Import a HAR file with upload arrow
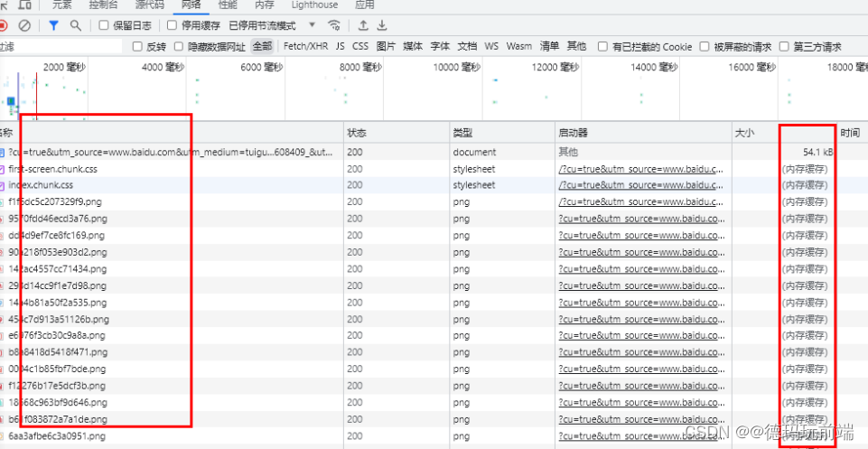The image size is (868, 449). (x=363, y=25)
